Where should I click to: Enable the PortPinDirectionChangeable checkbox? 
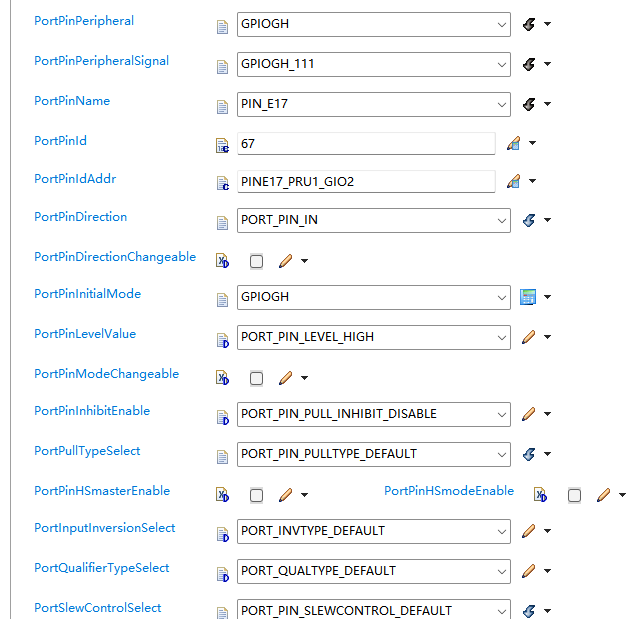pos(257,261)
